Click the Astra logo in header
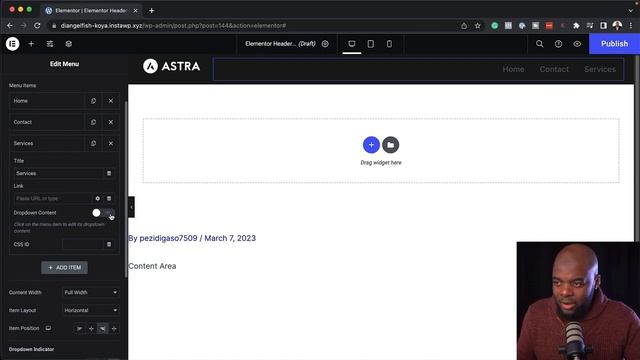This screenshot has height=360, width=640. pyautogui.click(x=171, y=66)
